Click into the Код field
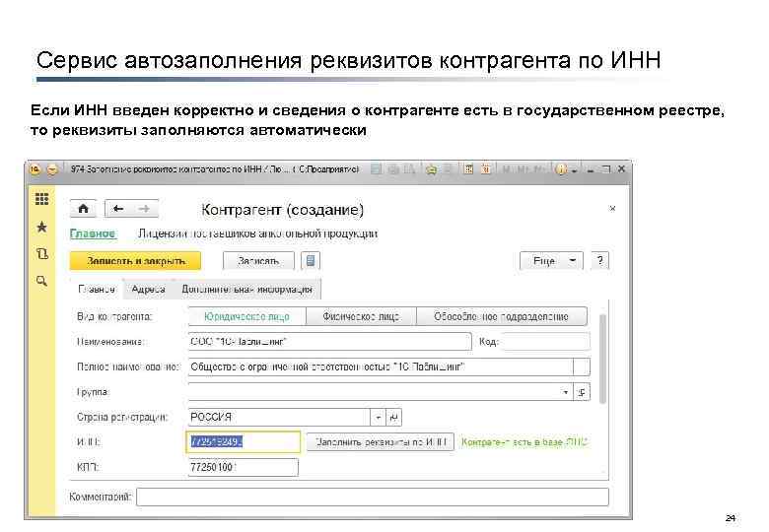Screen dimensions: 769x532 (x=546, y=342)
